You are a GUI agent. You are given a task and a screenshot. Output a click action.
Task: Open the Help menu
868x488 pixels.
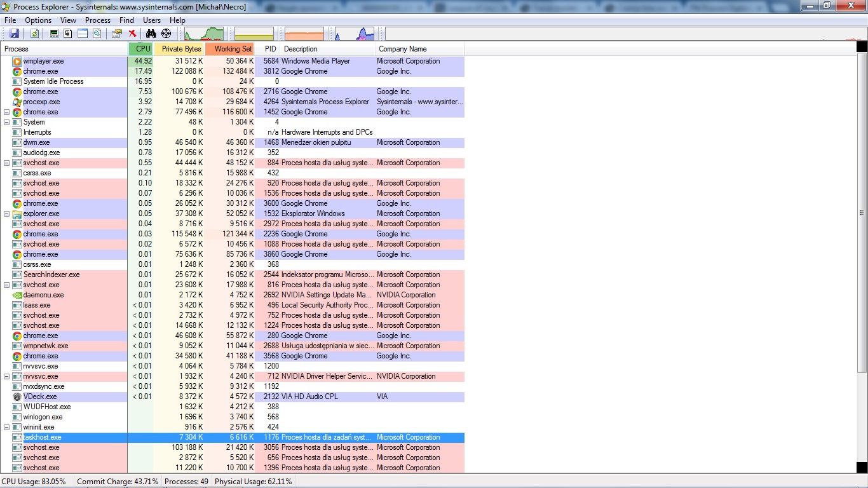pyautogui.click(x=178, y=20)
